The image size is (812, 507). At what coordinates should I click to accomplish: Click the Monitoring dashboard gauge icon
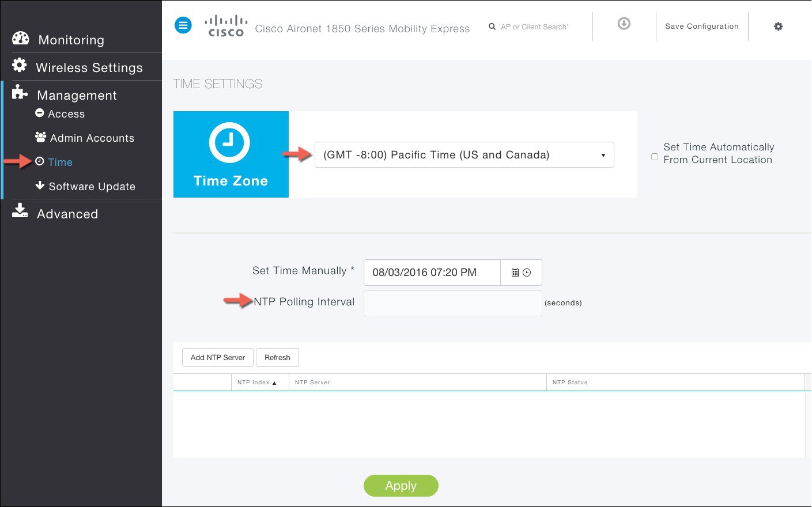point(20,39)
